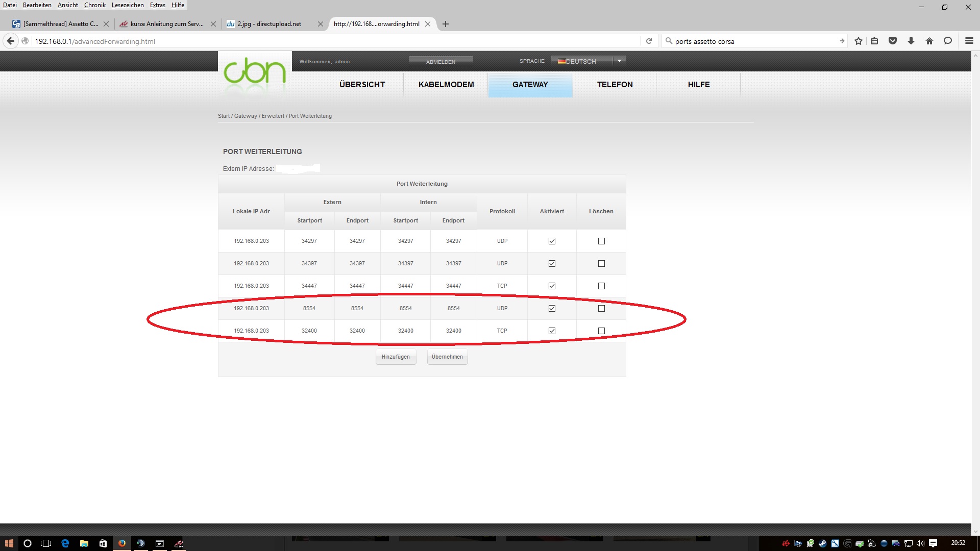Viewport: 980px width, 551px height.
Task: Open the downloads arrow icon
Action: pos(911,41)
